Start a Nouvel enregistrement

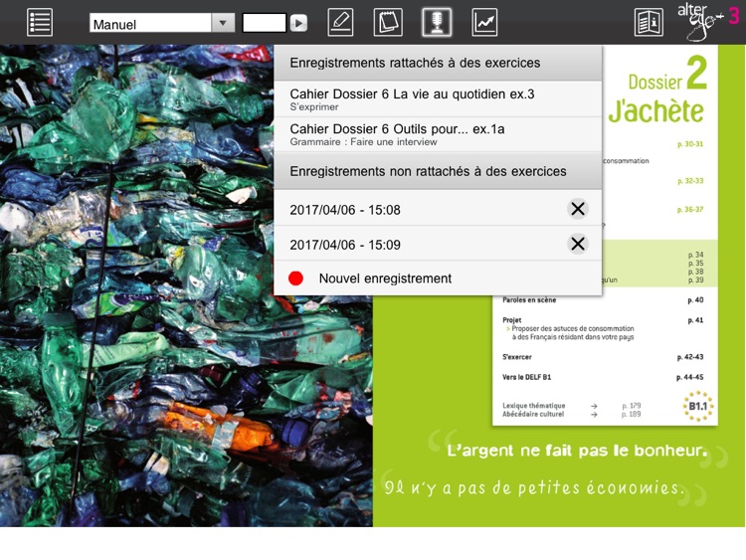coord(438,279)
